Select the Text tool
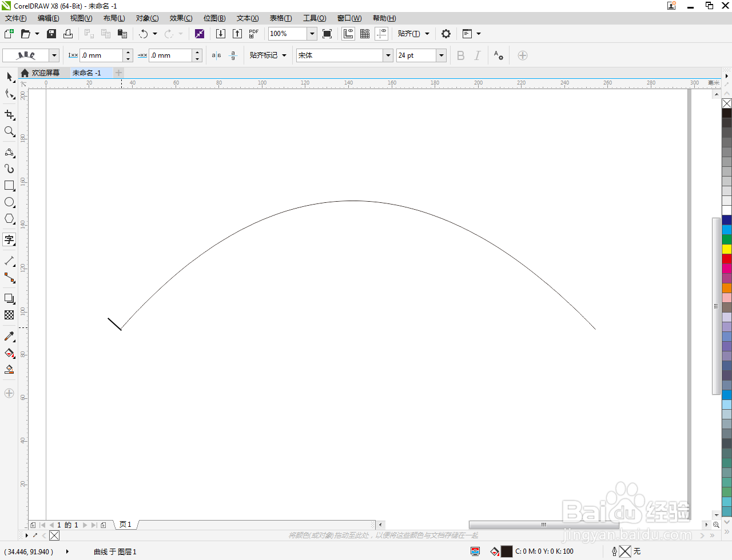This screenshot has height=560, width=732. pos(9,239)
